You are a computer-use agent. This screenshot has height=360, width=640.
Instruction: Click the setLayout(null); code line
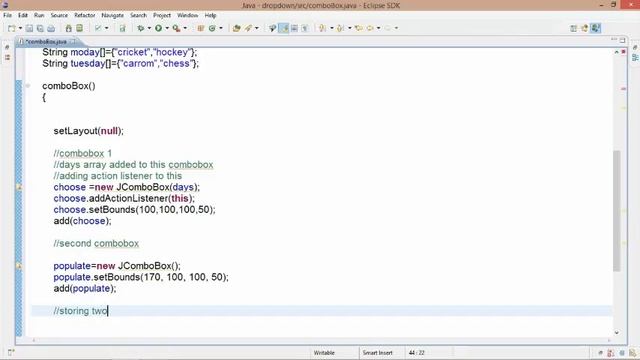pyautogui.click(x=88, y=131)
